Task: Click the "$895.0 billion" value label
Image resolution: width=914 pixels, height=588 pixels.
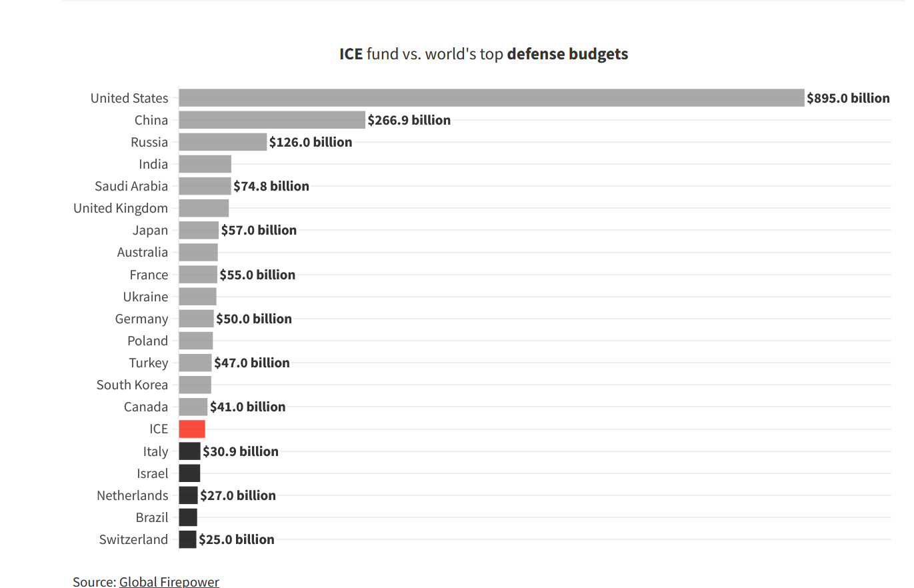Action: click(848, 98)
